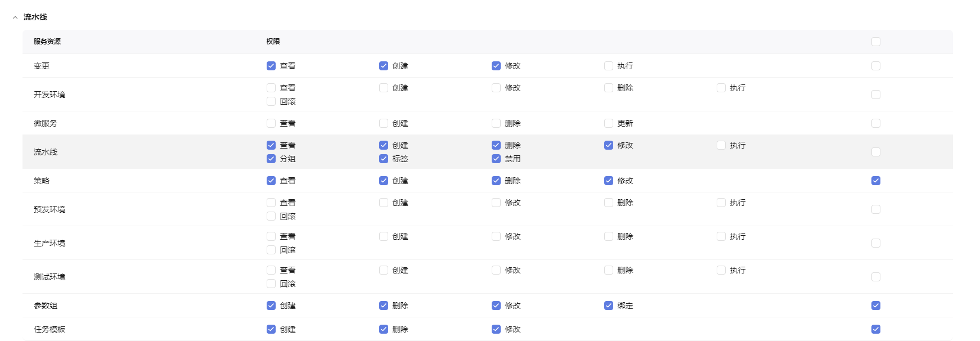Screen dimensions: 980x341
Task: Check 回滚 permission for 开发环境
Action: point(271,101)
